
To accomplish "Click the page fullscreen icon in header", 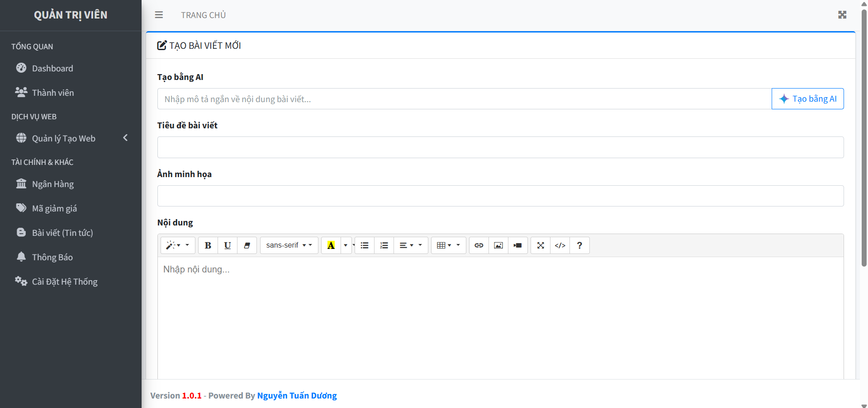I will [x=842, y=15].
